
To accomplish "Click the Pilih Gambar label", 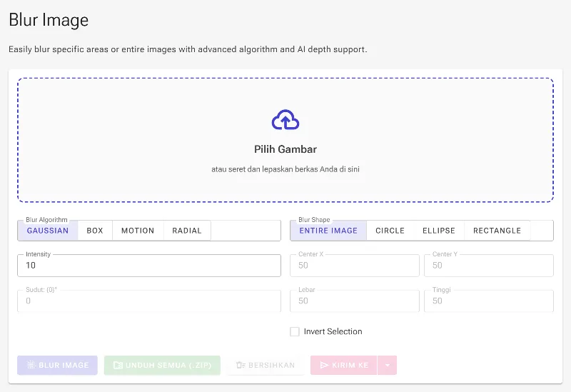I will (285, 149).
